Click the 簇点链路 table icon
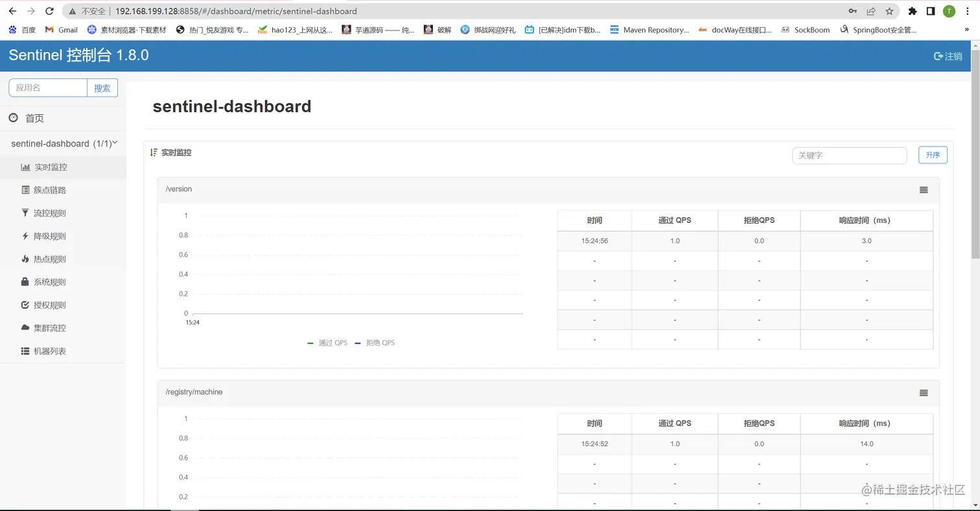 coord(25,190)
